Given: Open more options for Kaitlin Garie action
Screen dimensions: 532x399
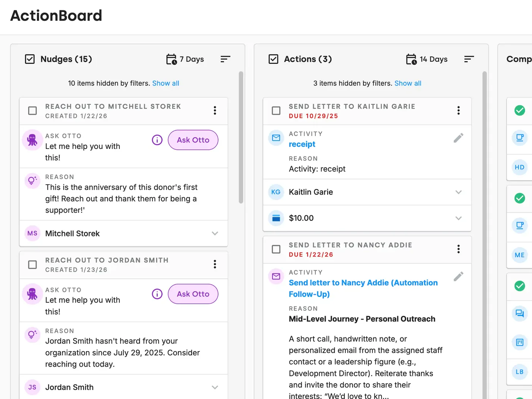Looking at the screenshot, I should (459, 111).
